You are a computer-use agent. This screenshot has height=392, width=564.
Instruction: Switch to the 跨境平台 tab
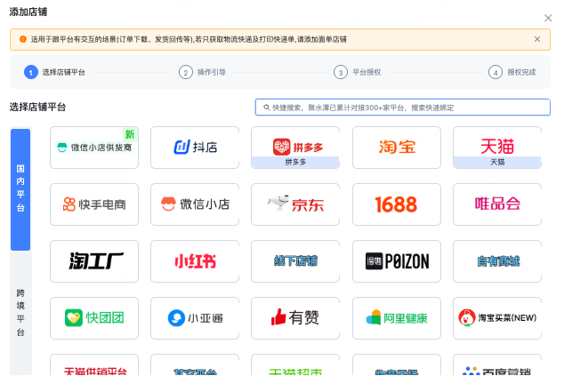tap(20, 313)
